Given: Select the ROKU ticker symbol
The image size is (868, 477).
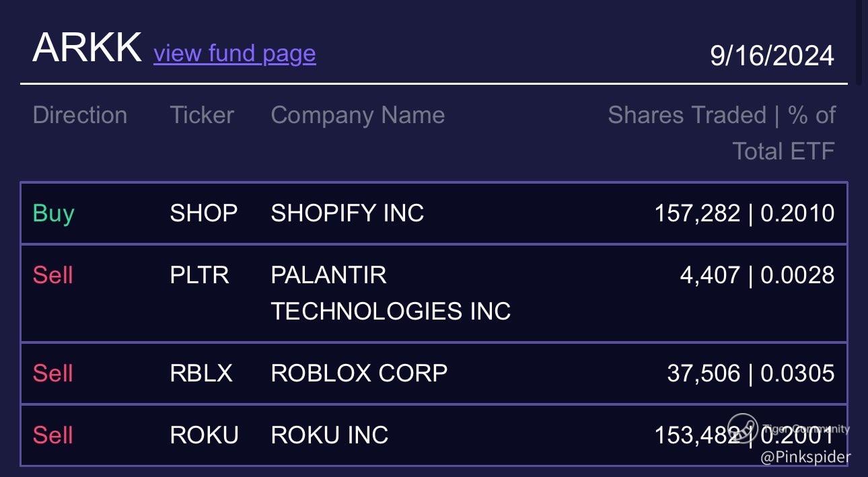Looking at the screenshot, I should pos(204,435).
